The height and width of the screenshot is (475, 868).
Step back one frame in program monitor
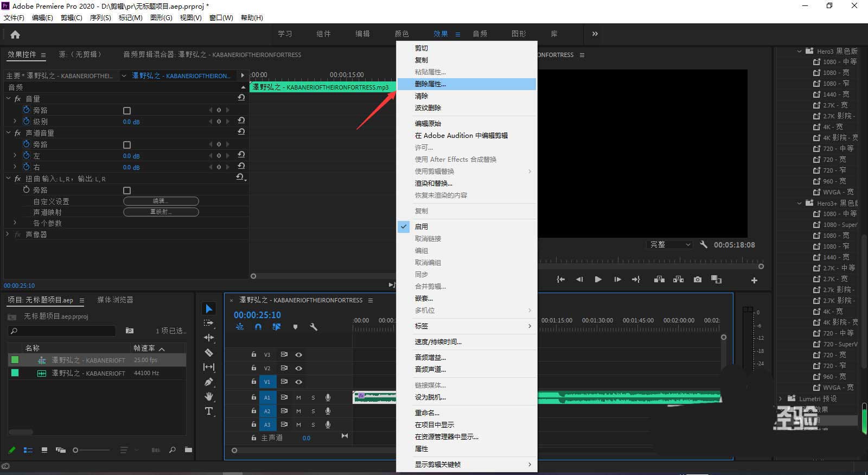coord(579,280)
